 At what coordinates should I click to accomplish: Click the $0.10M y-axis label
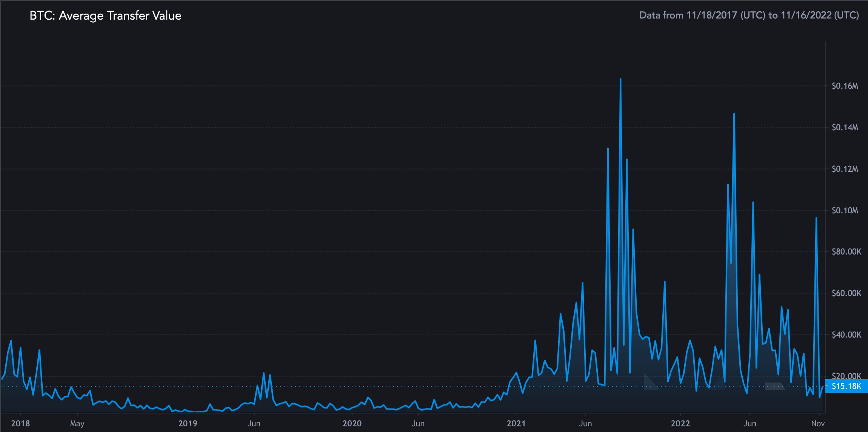point(845,210)
